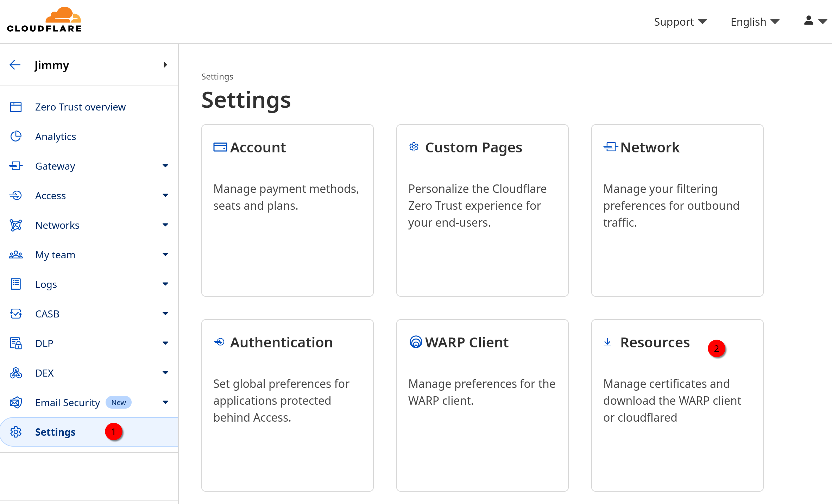Viewport: 832px width, 504px height.
Task: Open the WARP Client card title
Action: tap(467, 342)
